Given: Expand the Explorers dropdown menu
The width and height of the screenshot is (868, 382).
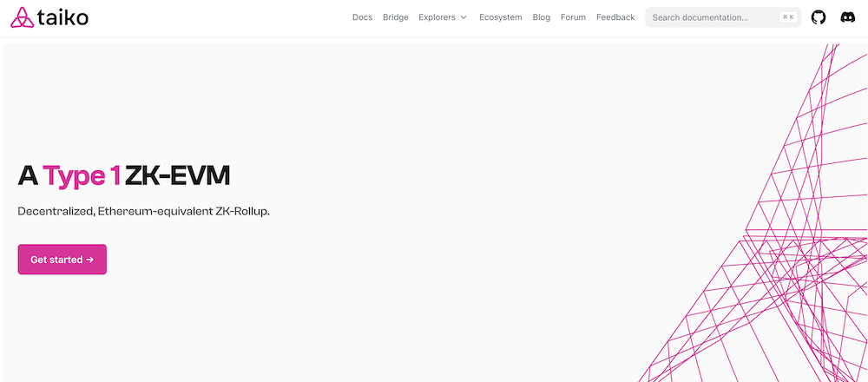Looking at the screenshot, I should click(x=437, y=17).
